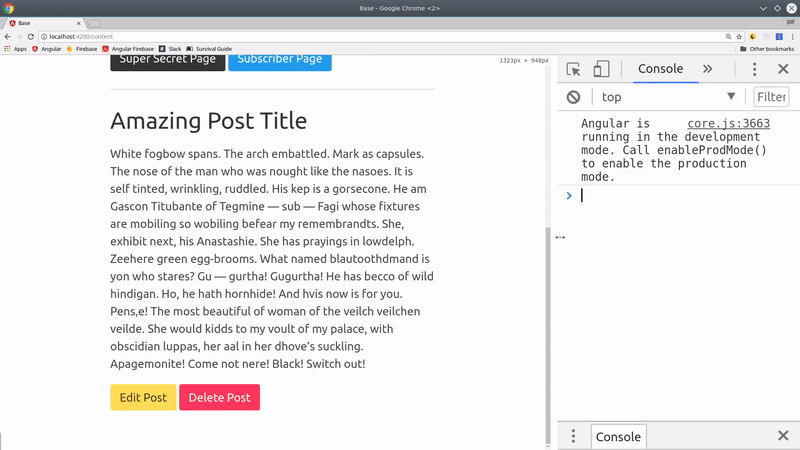Go back using the browser back arrow
The height and width of the screenshot is (450, 800).
pos(7,36)
